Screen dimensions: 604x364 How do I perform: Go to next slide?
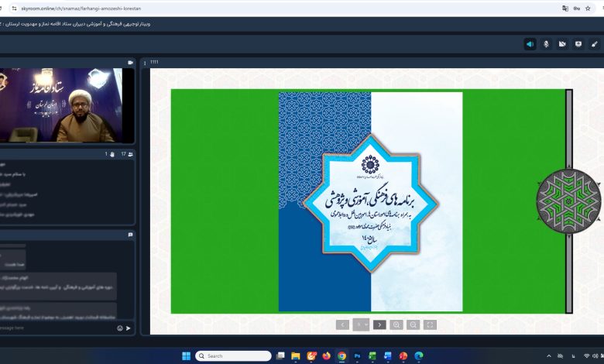tap(379, 325)
